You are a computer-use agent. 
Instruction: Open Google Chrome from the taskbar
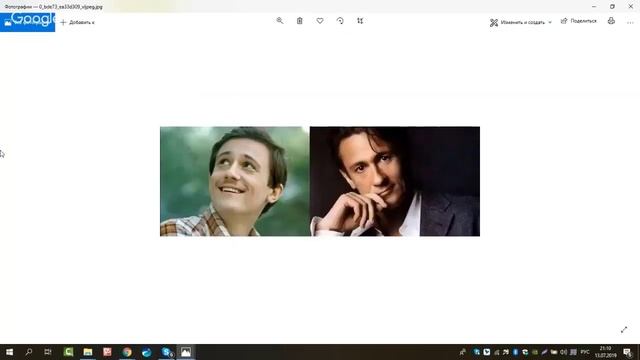127,352
